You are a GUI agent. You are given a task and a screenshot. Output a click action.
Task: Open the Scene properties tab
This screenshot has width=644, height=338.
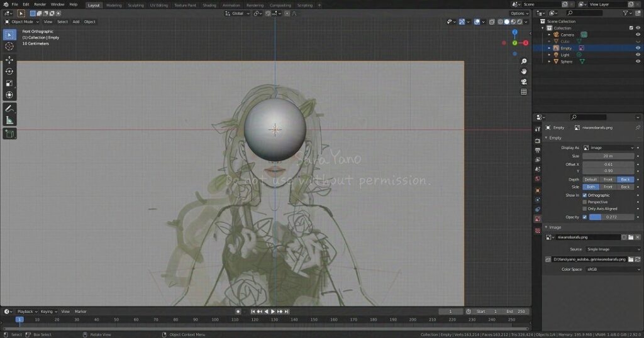pos(538,169)
